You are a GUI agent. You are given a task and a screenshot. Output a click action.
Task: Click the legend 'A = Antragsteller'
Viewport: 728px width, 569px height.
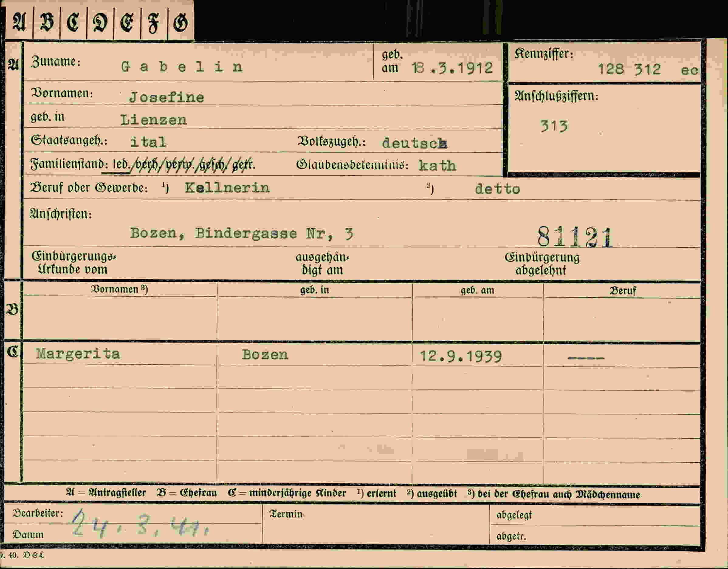coord(106,492)
